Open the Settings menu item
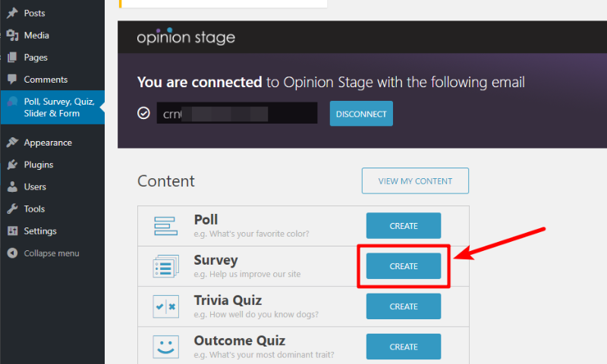The width and height of the screenshot is (607, 364). pyautogui.click(x=40, y=231)
